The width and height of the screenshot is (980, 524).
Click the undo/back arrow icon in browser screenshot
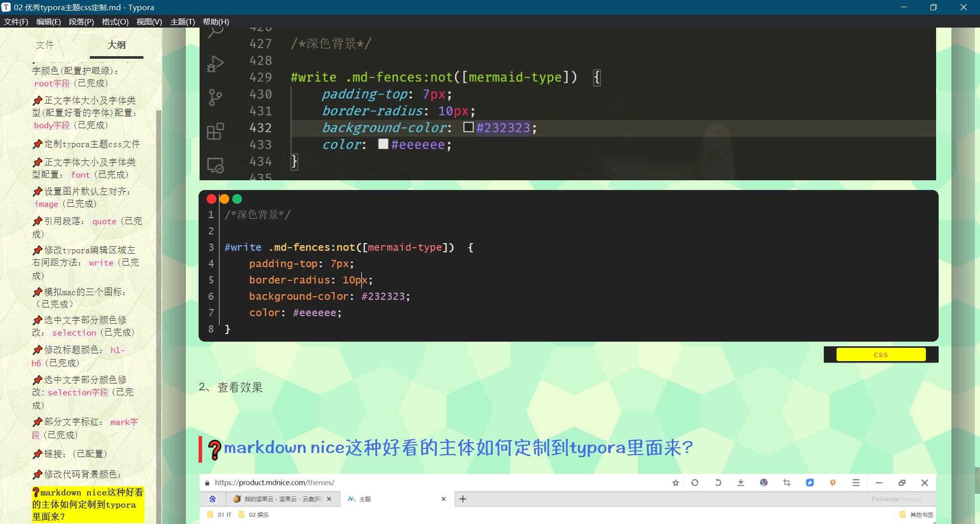718,483
